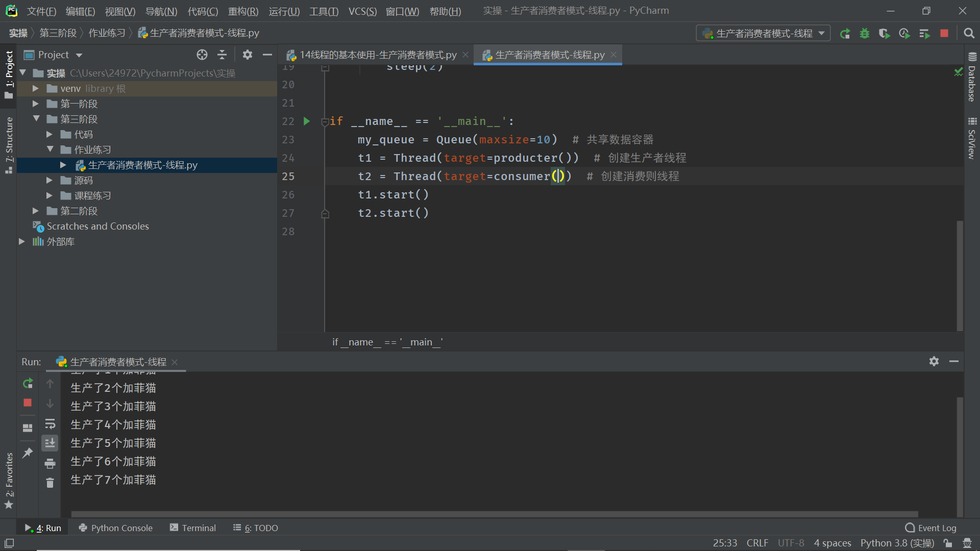Viewport: 980px width, 551px height.
Task: Pin the Run tab
Action: point(28,453)
